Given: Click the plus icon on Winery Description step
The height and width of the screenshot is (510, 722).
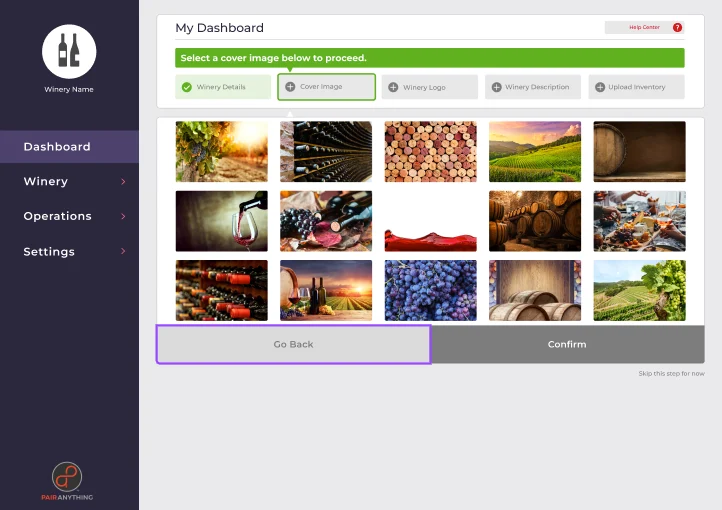Looking at the screenshot, I should tap(496, 87).
